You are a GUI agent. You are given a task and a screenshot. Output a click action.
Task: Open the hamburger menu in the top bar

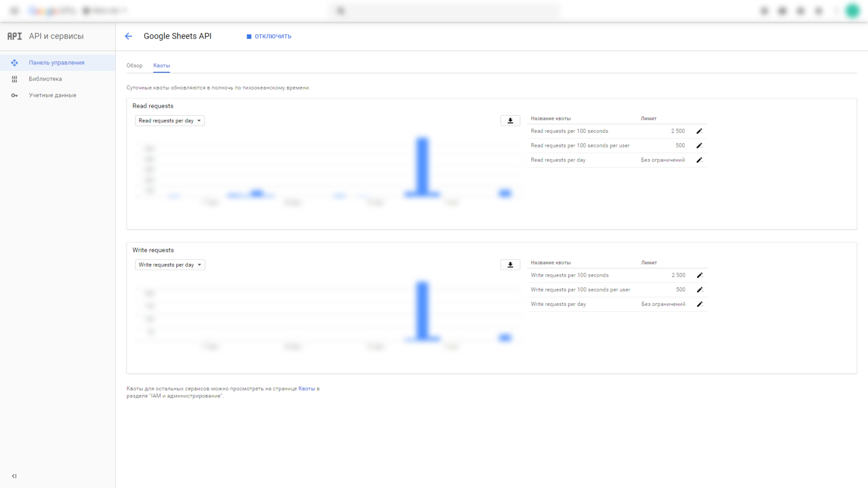[14, 11]
